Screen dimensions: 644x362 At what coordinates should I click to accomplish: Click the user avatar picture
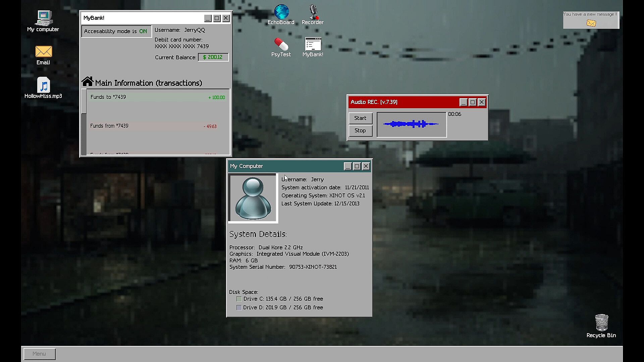pyautogui.click(x=253, y=198)
